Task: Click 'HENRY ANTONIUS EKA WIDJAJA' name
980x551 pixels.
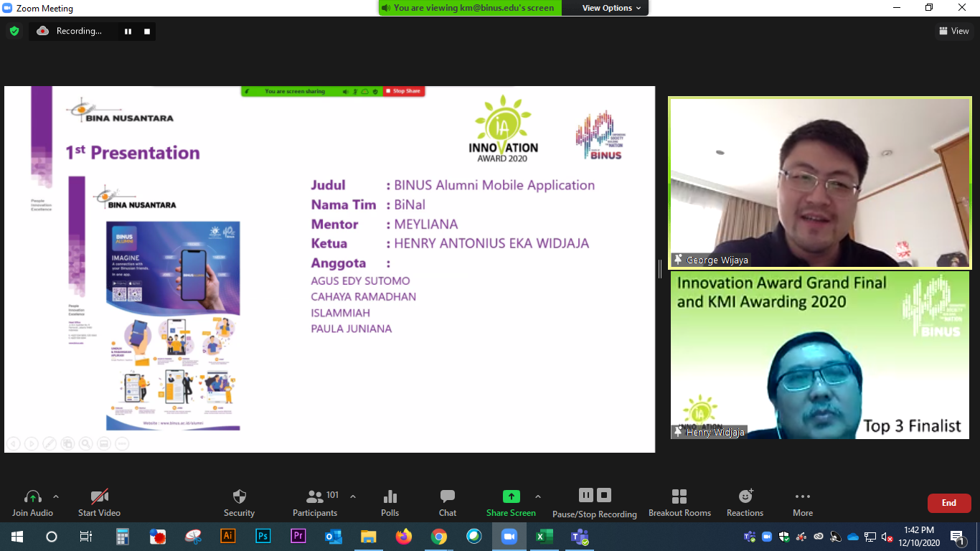Action: pyautogui.click(x=491, y=243)
